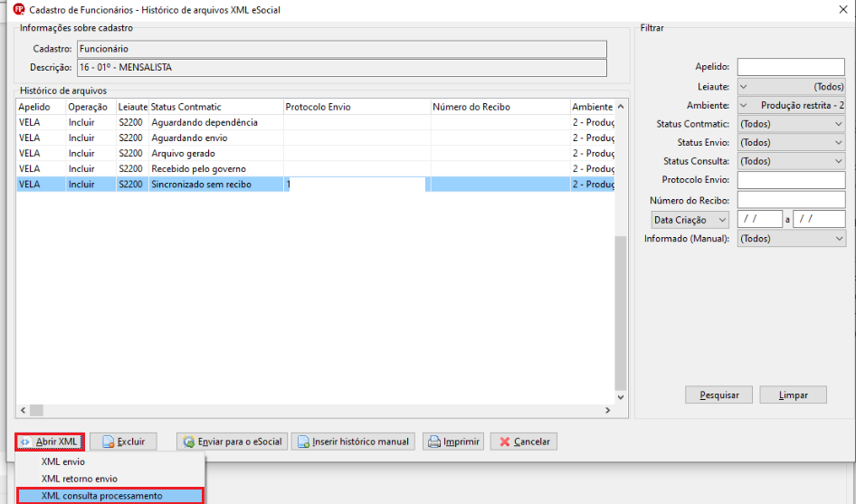
Task: Click the printer icon on Imprimir
Action: pos(434,442)
